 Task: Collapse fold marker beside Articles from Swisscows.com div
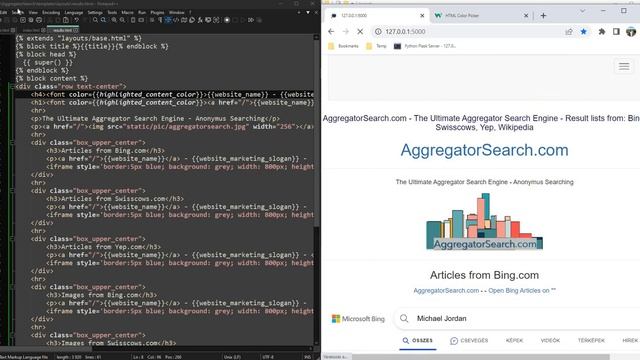click(12, 191)
